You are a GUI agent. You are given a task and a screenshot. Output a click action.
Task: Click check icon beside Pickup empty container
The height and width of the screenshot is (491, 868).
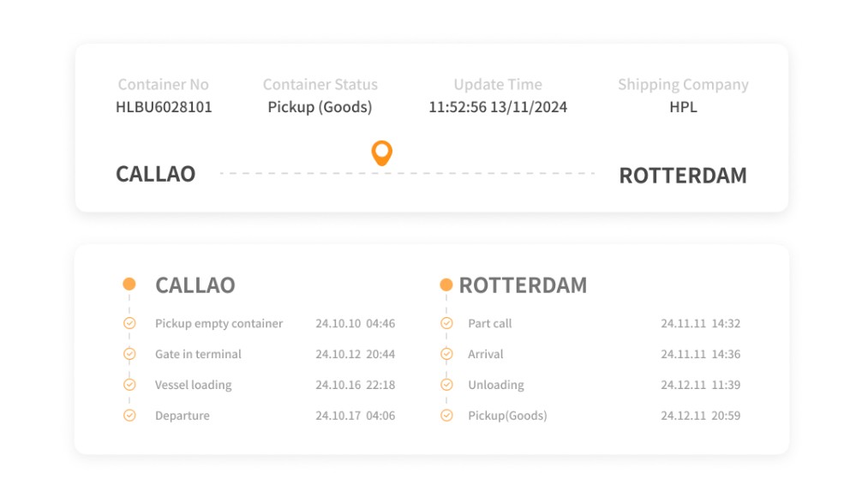coord(129,323)
